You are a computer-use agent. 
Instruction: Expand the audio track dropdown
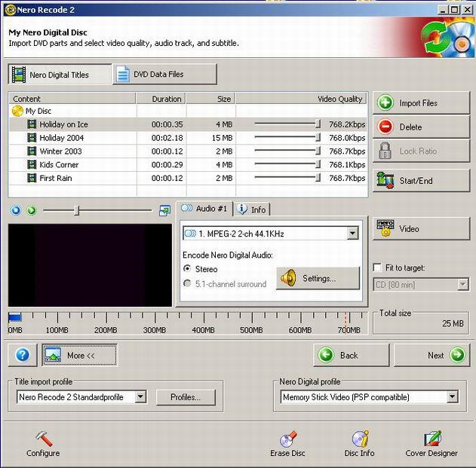pyautogui.click(x=352, y=234)
